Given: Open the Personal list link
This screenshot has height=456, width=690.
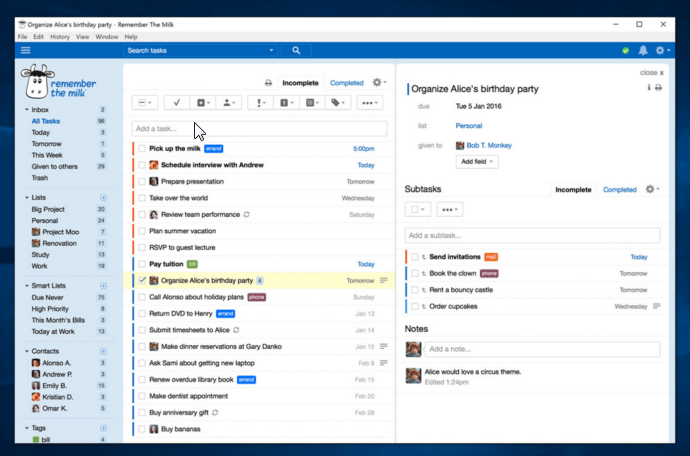Looking at the screenshot, I should [469, 126].
